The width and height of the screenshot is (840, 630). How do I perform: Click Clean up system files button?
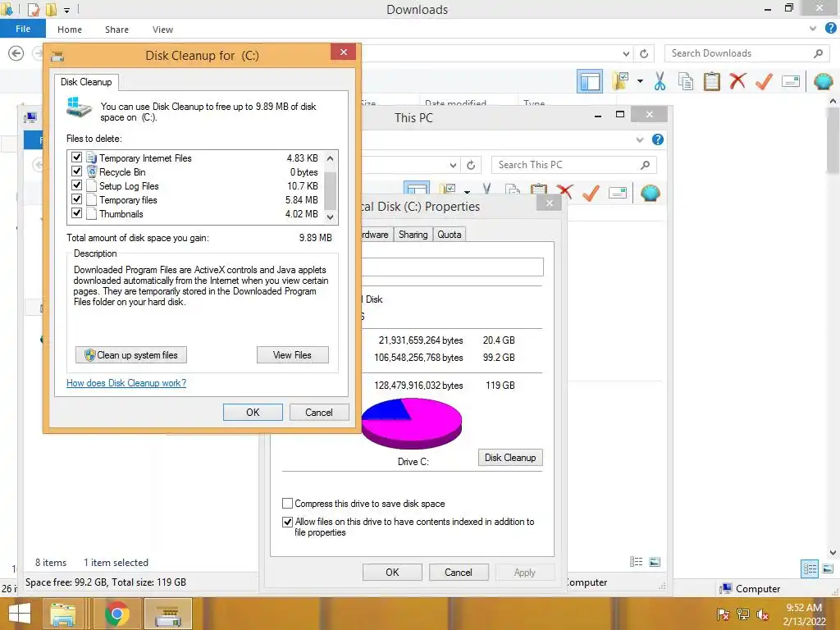[130, 354]
